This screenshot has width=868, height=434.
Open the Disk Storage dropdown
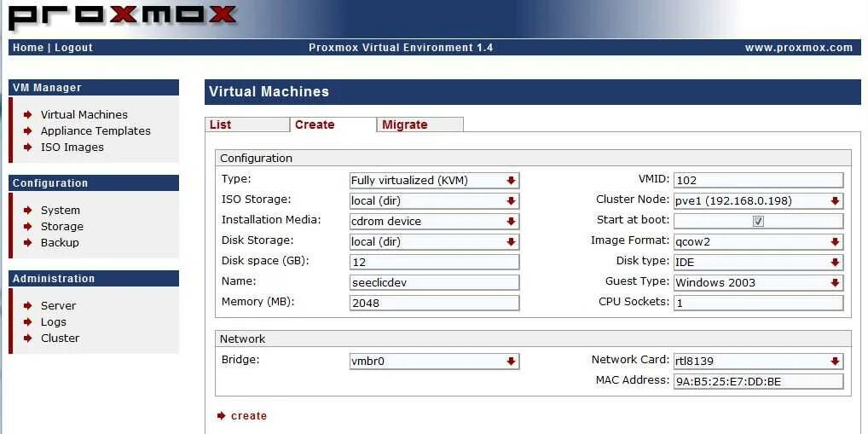point(435,242)
